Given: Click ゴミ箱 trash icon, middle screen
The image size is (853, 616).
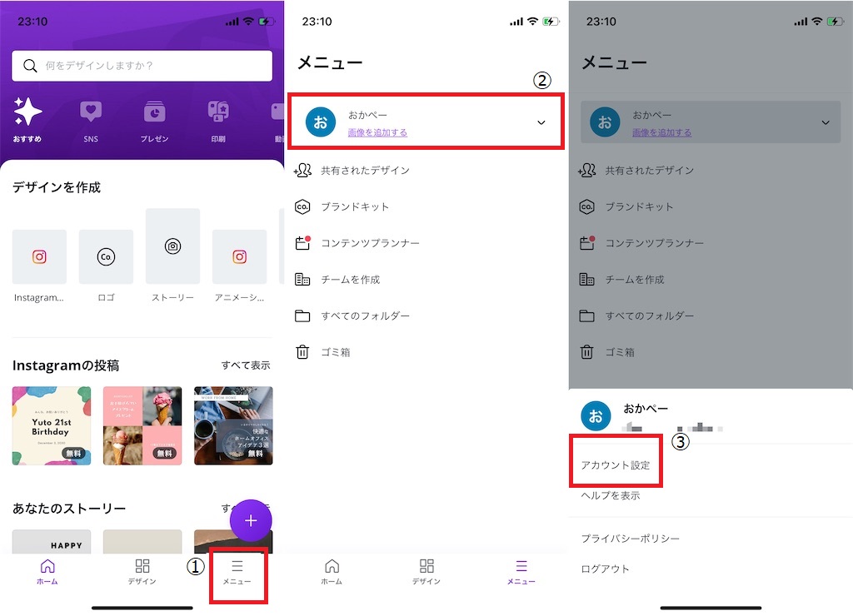Looking at the screenshot, I should click(x=302, y=352).
